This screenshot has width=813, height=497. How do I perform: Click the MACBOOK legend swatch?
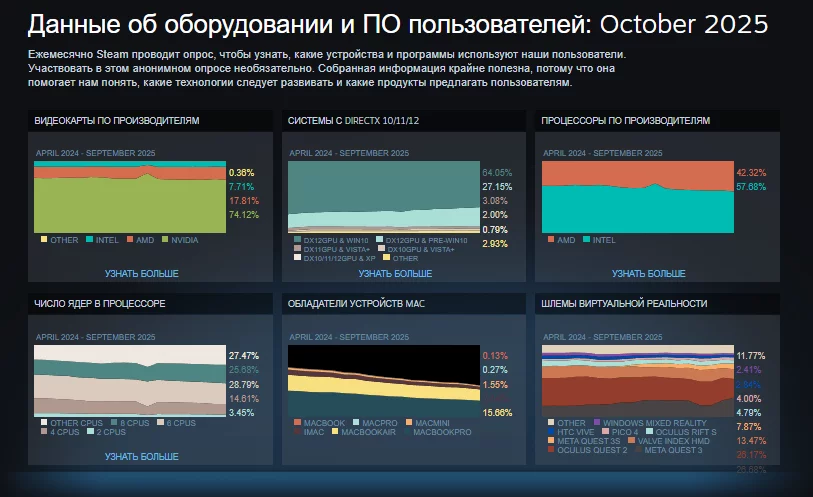(297, 422)
